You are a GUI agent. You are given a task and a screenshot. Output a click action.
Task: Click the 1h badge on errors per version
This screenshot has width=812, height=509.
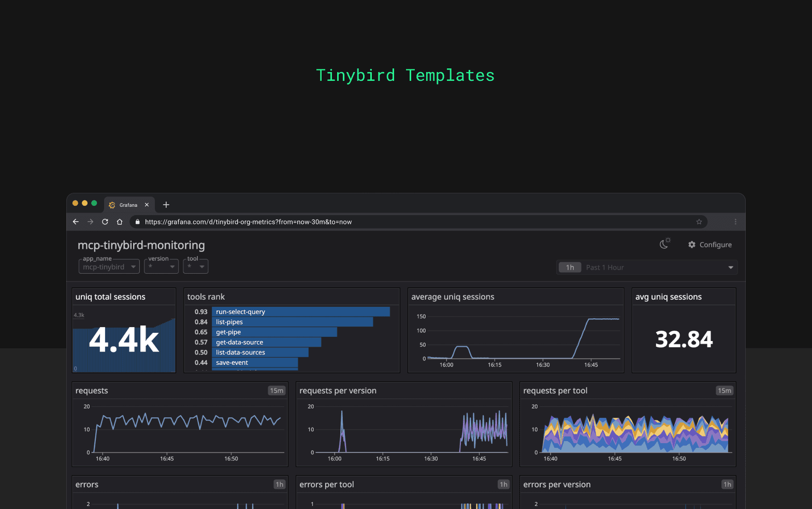728,485
